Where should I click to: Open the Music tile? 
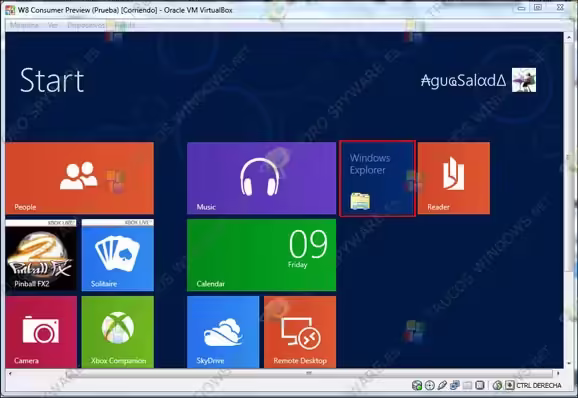coord(261,178)
